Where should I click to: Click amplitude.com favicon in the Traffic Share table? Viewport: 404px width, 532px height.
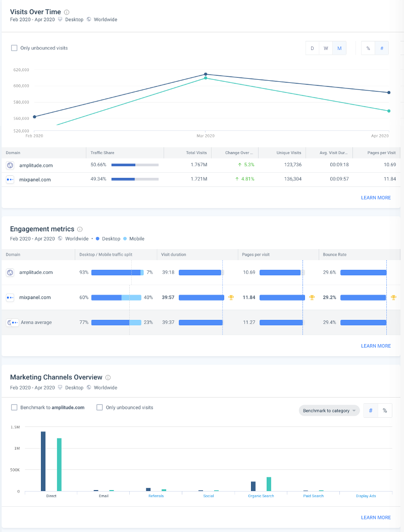[x=10, y=165]
